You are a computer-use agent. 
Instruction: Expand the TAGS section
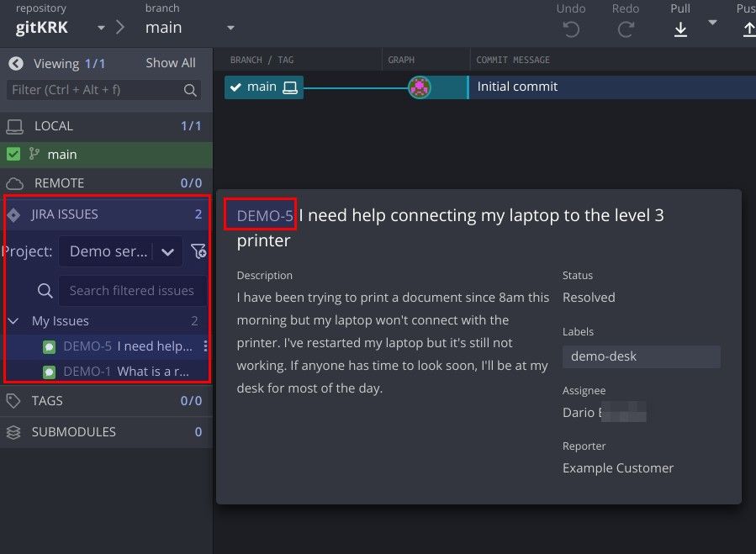pos(106,401)
